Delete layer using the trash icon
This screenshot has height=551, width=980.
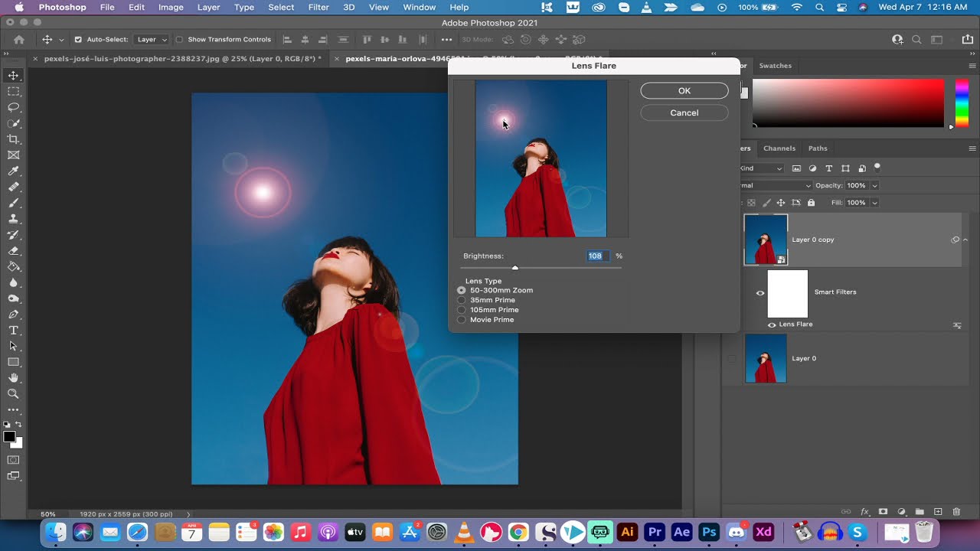point(956,511)
